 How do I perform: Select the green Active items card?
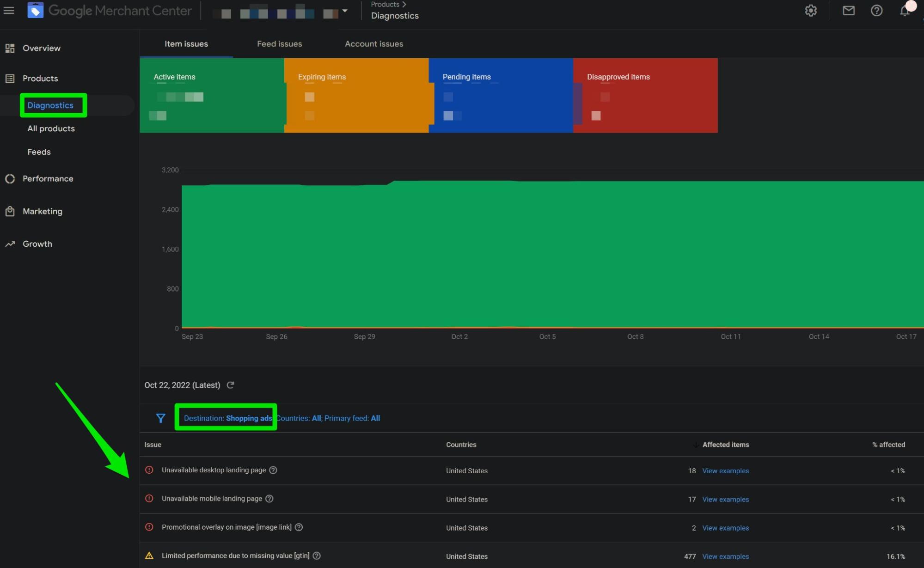pos(212,96)
